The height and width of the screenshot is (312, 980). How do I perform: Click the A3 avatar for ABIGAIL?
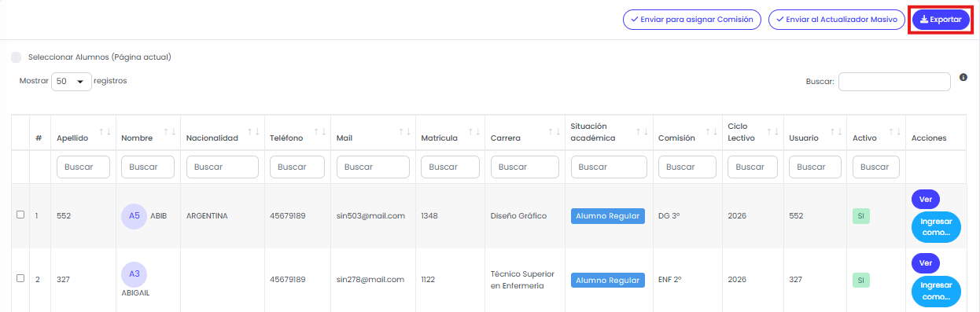click(134, 273)
